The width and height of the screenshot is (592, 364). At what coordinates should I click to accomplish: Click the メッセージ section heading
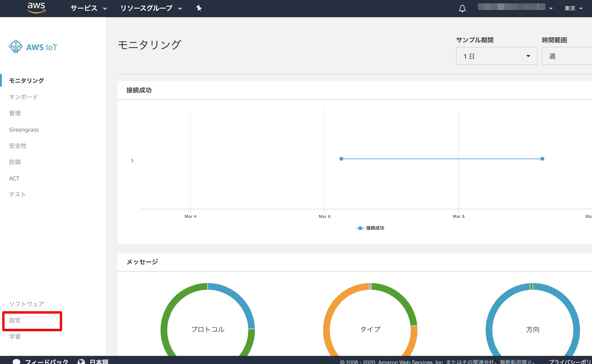[x=142, y=262]
